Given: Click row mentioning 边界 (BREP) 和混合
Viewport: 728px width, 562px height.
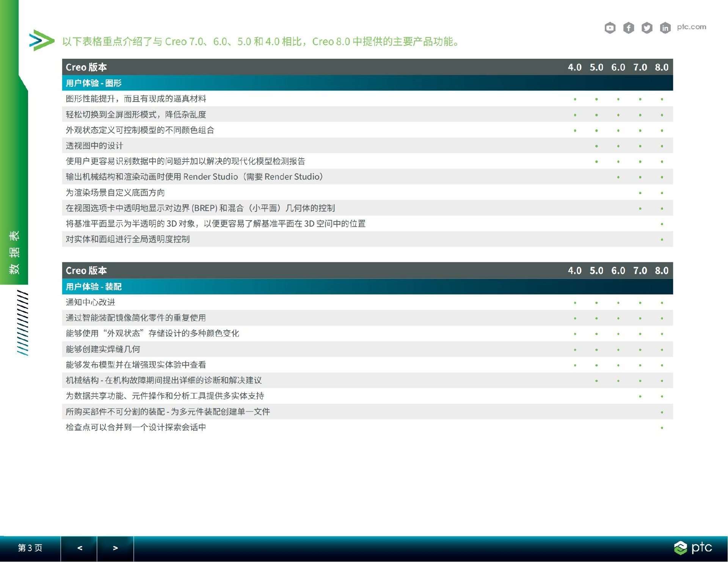Looking at the screenshot, I should [x=367, y=208].
